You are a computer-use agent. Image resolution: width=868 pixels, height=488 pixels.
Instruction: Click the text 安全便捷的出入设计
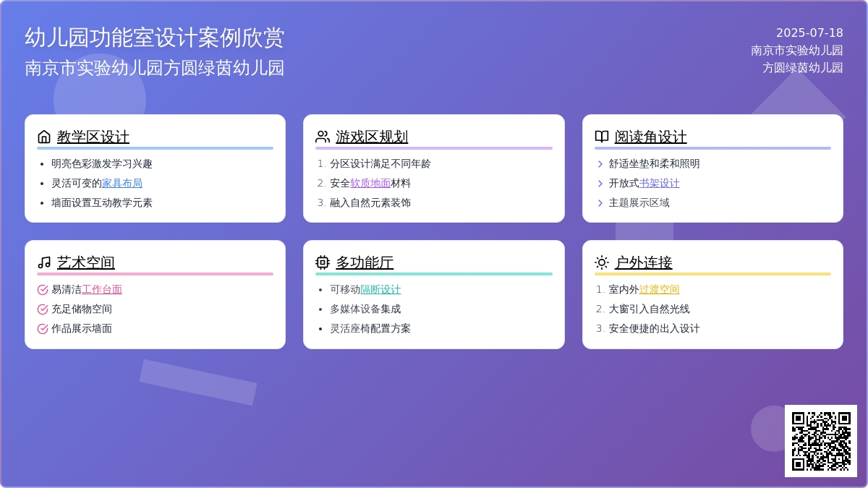655,328
